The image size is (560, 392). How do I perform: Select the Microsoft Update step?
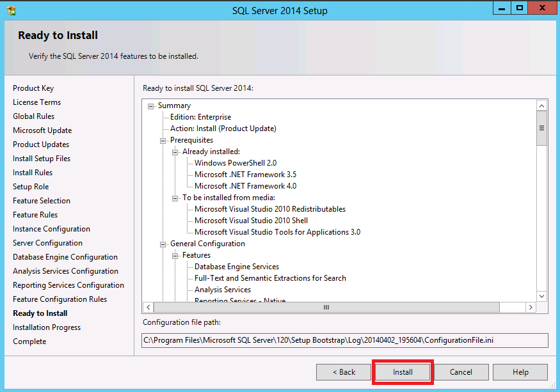[42, 130]
